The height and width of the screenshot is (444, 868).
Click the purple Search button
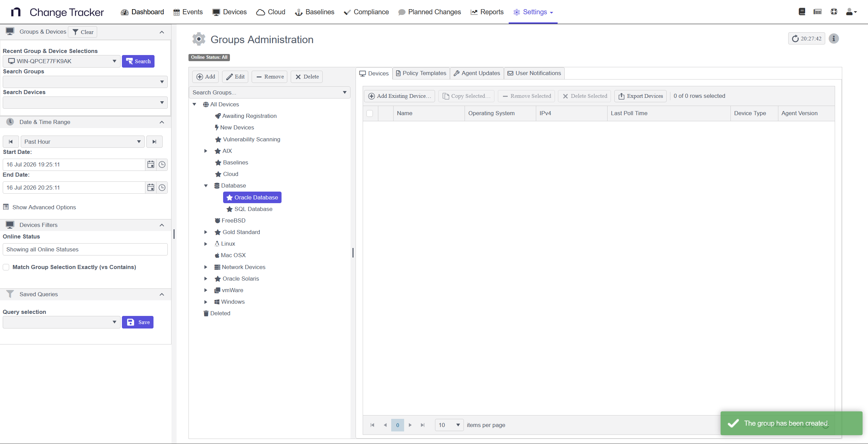[138, 61]
